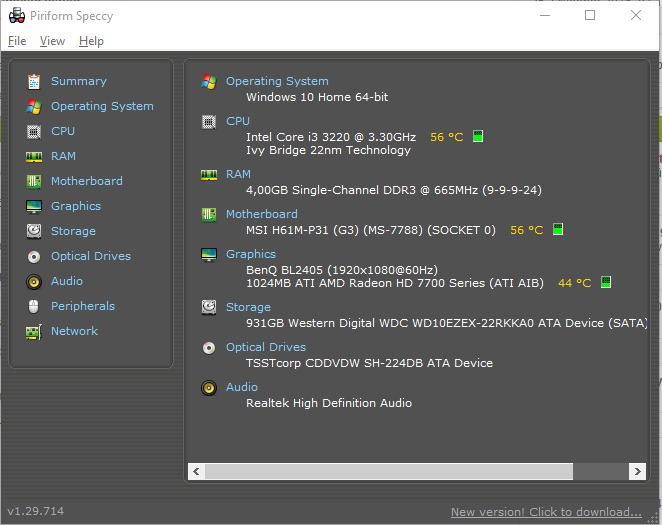Image resolution: width=662 pixels, height=525 pixels.
Task: Click the horizontal scrollbar right arrow
Action: coord(638,471)
